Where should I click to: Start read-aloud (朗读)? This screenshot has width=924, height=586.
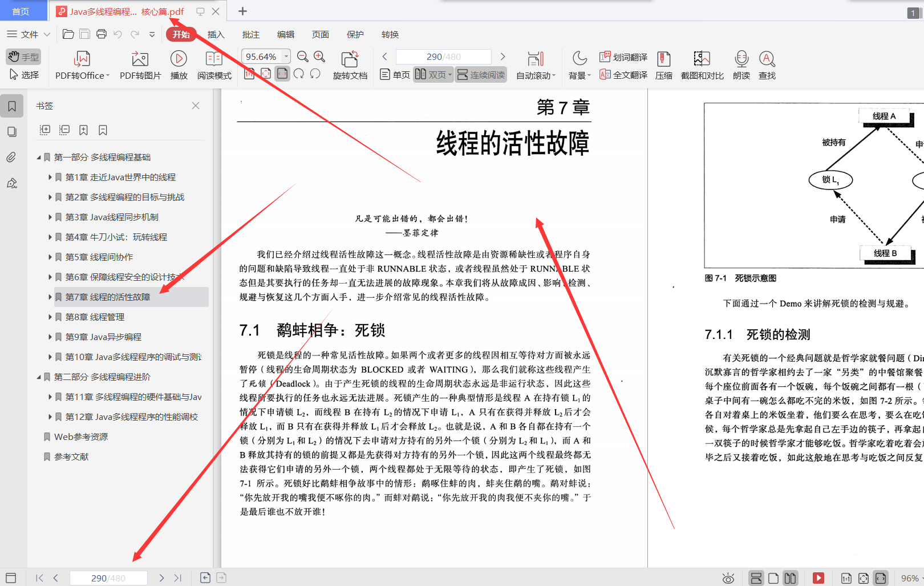click(741, 66)
